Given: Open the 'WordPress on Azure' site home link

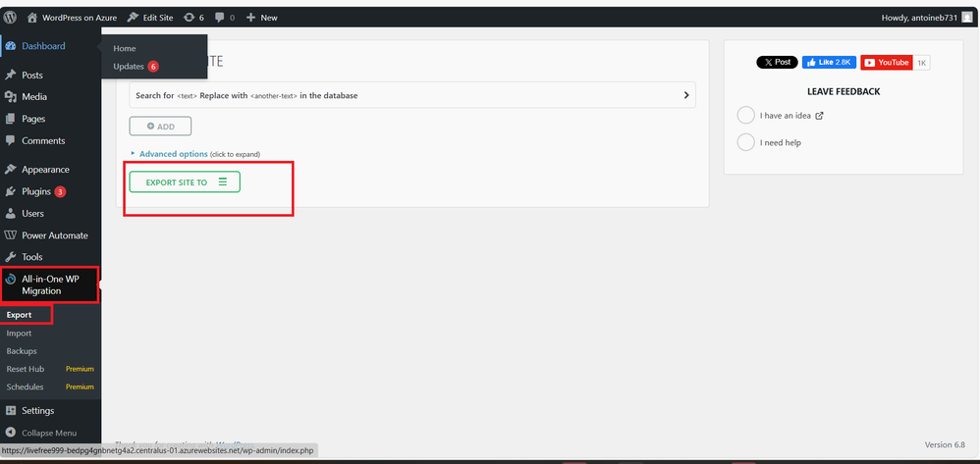Looking at the screenshot, I should pyautogui.click(x=73, y=18).
